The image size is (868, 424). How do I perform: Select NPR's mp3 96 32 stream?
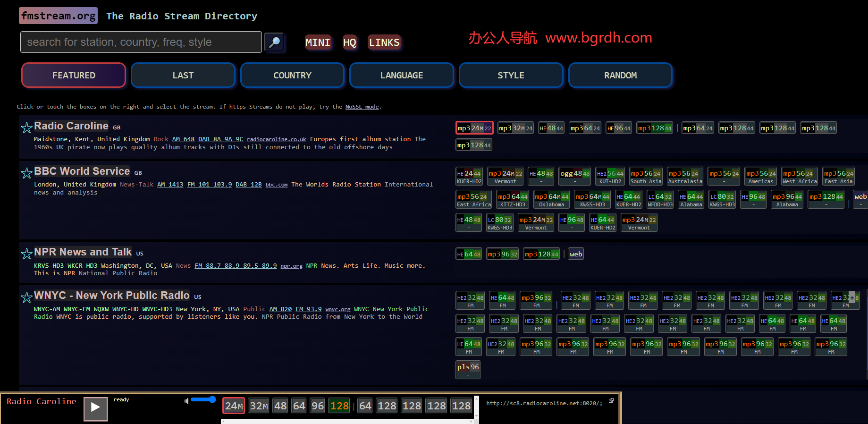click(503, 254)
